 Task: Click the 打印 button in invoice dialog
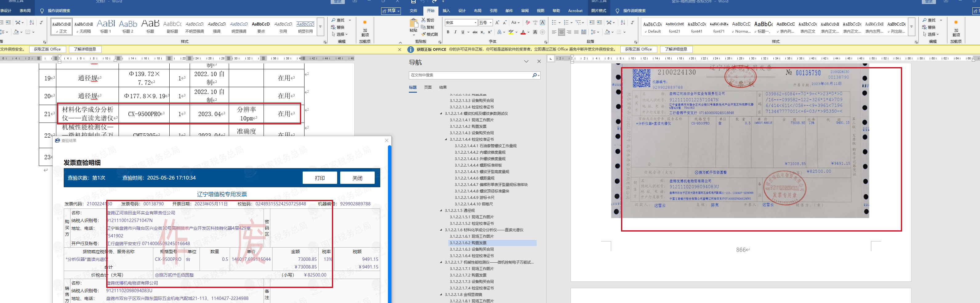click(320, 178)
